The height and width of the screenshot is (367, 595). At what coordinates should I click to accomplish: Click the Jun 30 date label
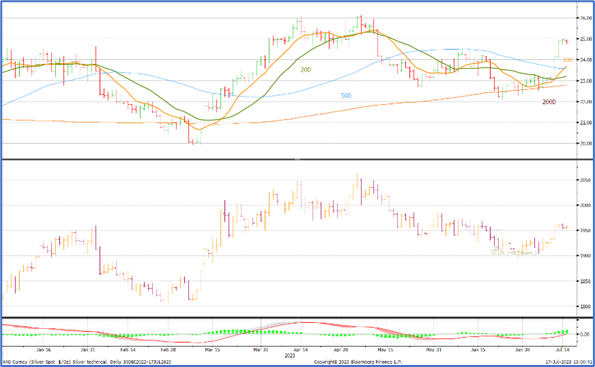pos(522,350)
